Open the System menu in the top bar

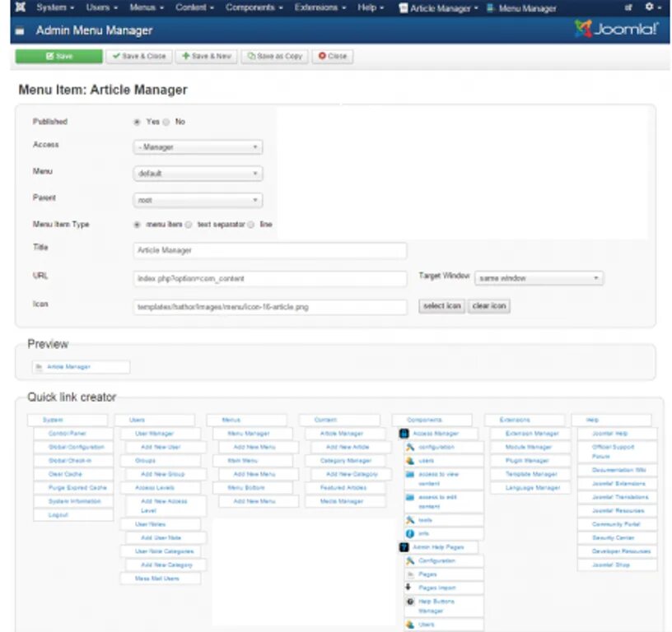(55, 7)
